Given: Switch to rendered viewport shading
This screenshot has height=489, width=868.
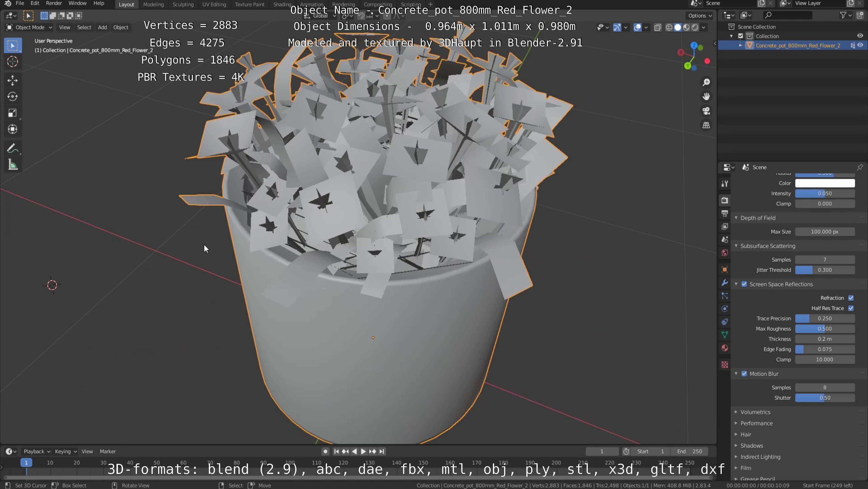Looking at the screenshot, I should pyautogui.click(x=695, y=28).
